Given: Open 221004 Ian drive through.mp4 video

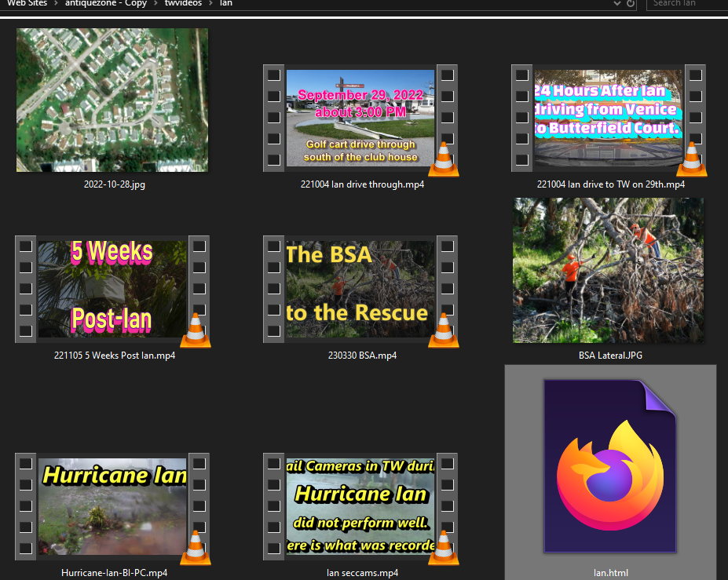Looking at the screenshot, I should pos(360,118).
